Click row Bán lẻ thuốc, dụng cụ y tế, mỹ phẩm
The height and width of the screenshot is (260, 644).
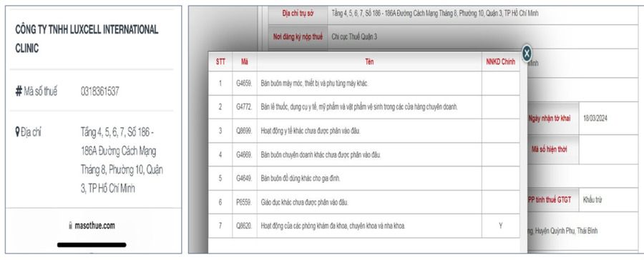tap(364, 107)
